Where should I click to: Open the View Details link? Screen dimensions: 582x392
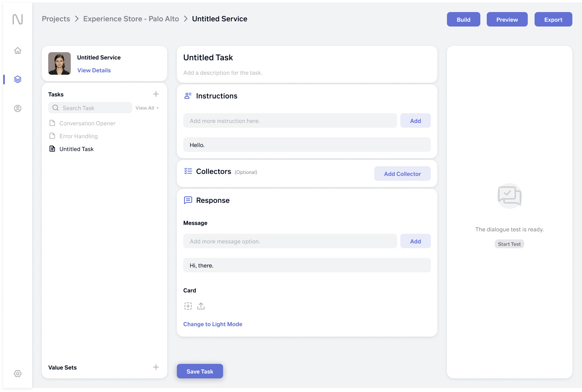pyautogui.click(x=94, y=70)
